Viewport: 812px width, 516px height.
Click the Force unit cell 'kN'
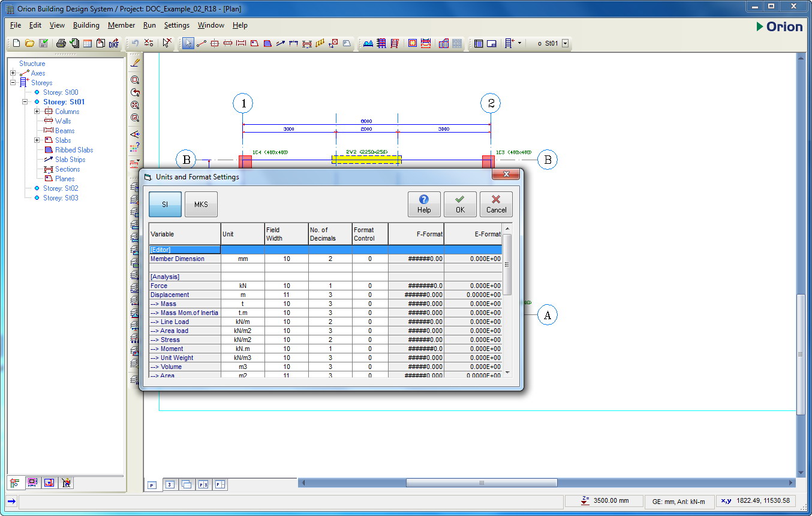[243, 286]
